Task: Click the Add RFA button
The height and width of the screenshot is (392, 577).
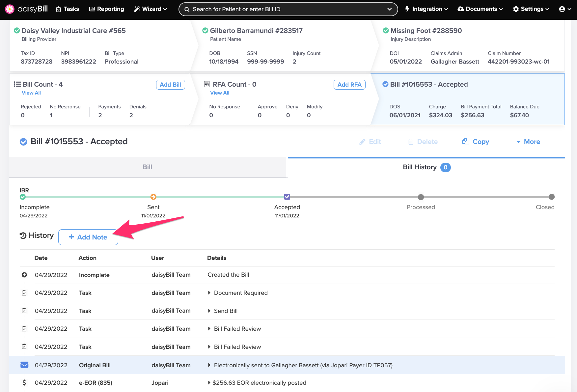Action: tap(349, 85)
